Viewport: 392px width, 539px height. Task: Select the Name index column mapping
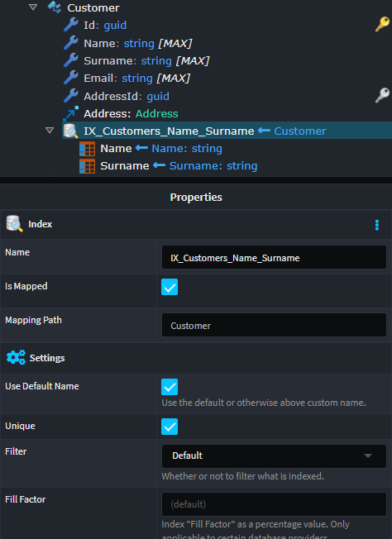(x=161, y=149)
